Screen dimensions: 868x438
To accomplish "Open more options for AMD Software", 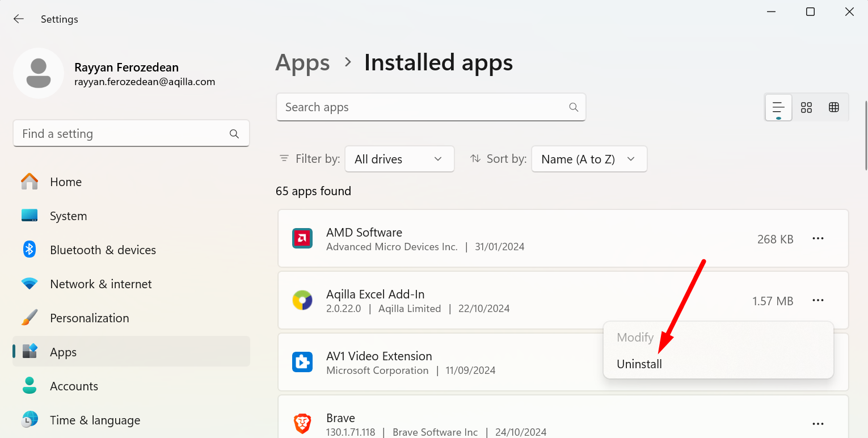I will [x=818, y=239].
